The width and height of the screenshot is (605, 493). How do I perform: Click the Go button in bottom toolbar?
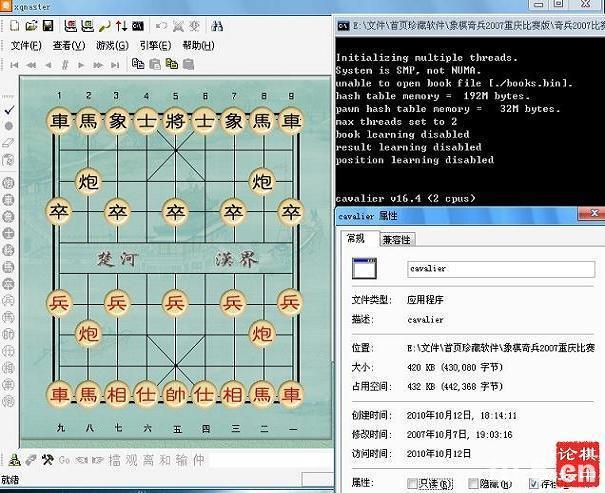click(x=64, y=460)
